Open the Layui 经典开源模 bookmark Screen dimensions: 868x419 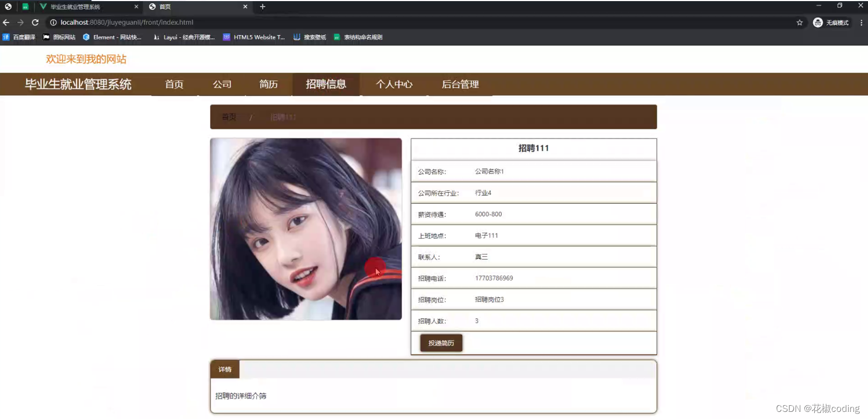coord(184,37)
